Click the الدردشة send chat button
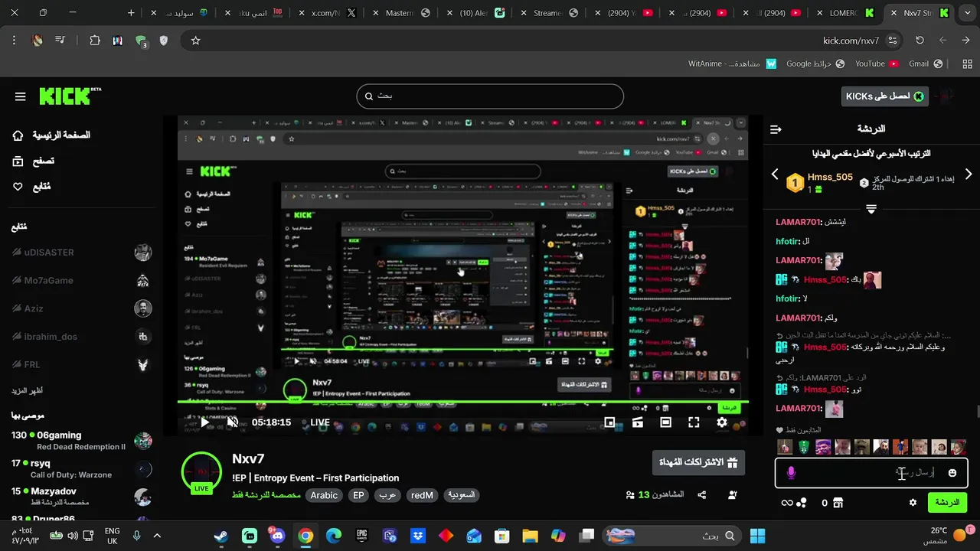Screen dimensions: 980x551 coord(947,503)
